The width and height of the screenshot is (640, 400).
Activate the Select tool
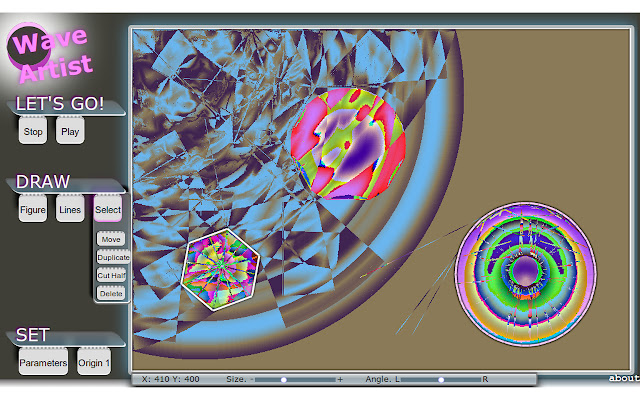point(108,209)
